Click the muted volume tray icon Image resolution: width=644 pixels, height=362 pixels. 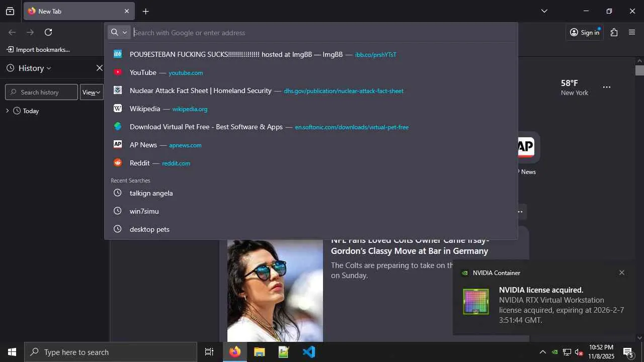click(x=579, y=352)
